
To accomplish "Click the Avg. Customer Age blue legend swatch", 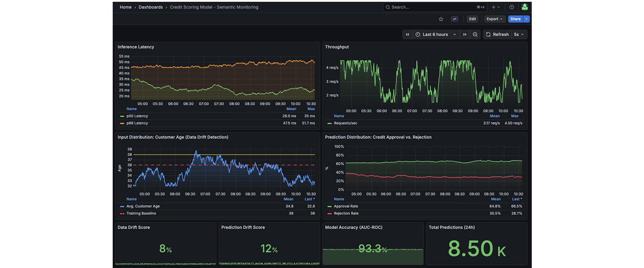I will [x=122, y=206].
